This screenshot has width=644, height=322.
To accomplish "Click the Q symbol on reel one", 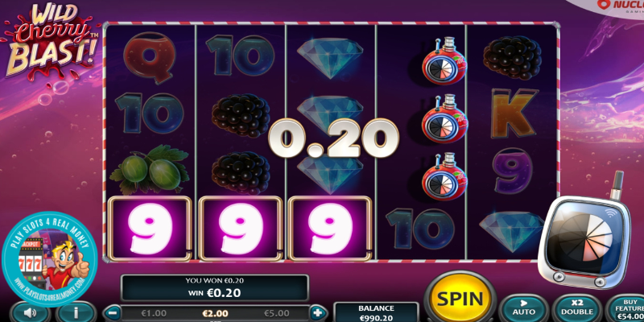I will [150, 57].
